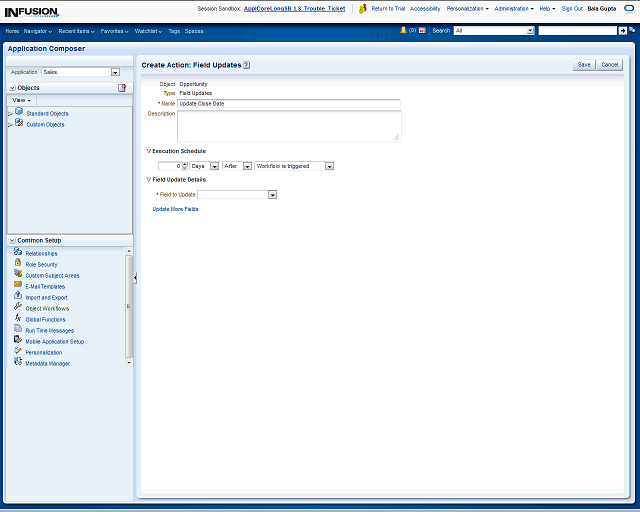Expand the Custom Objects tree node
640x512 pixels.
(10, 125)
